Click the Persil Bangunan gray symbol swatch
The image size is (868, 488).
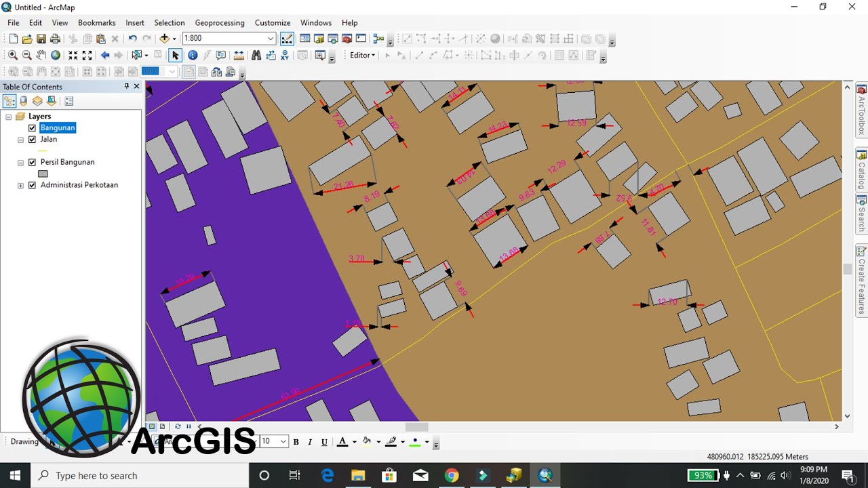click(x=43, y=174)
